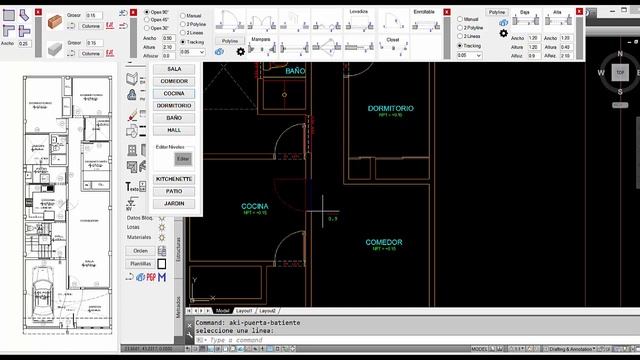
Task: Click the floor plan preview thumbnail
Action: 67,205
